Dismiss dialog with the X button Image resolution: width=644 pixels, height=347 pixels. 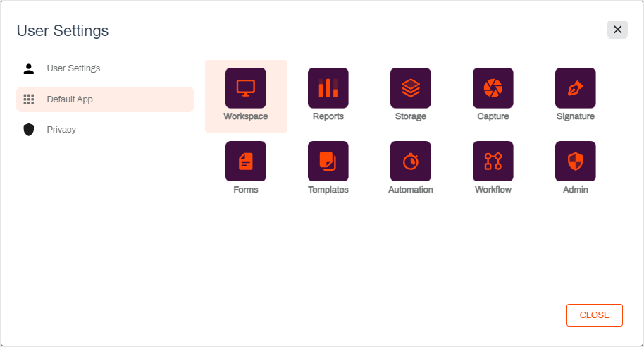click(x=617, y=30)
